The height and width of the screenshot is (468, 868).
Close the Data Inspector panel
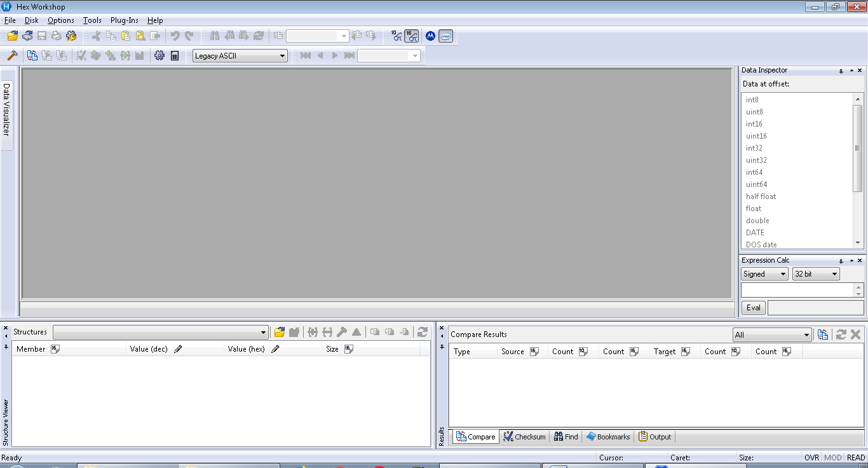pyautogui.click(x=860, y=71)
